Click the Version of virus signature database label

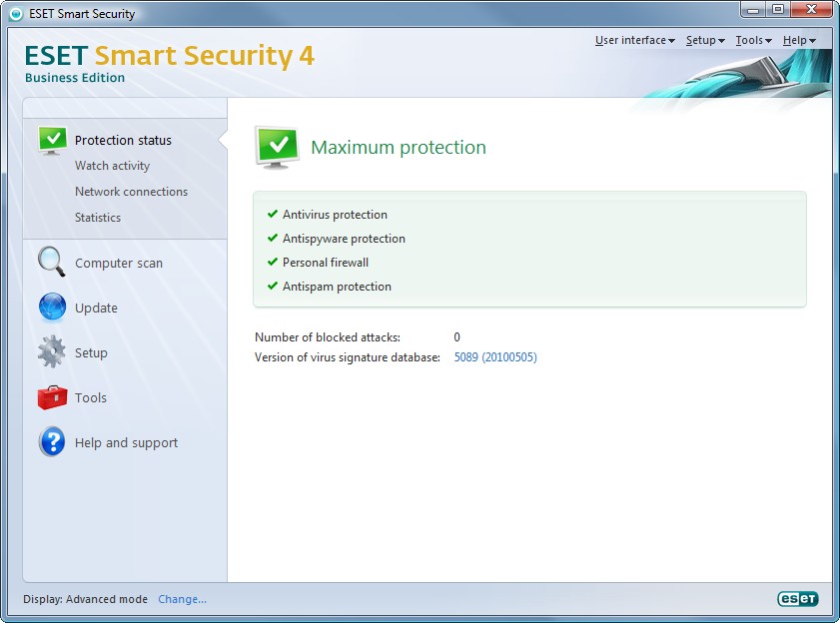[348, 357]
